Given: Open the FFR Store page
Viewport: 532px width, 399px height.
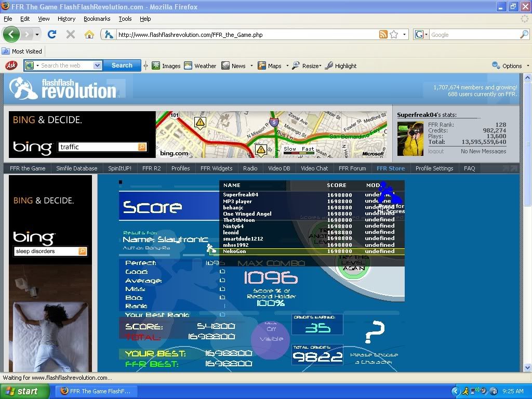Looking at the screenshot, I should [390, 168].
